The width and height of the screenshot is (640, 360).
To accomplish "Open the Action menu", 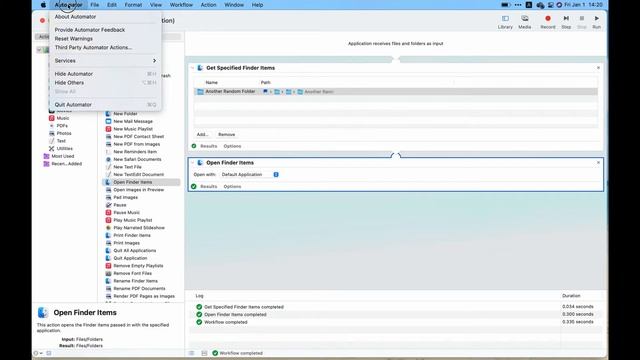I will [x=209, y=5].
